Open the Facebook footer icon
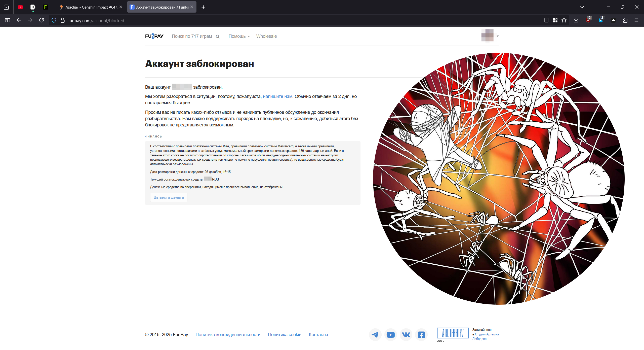Screen dimensions: 644x350 tap(421, 335)
